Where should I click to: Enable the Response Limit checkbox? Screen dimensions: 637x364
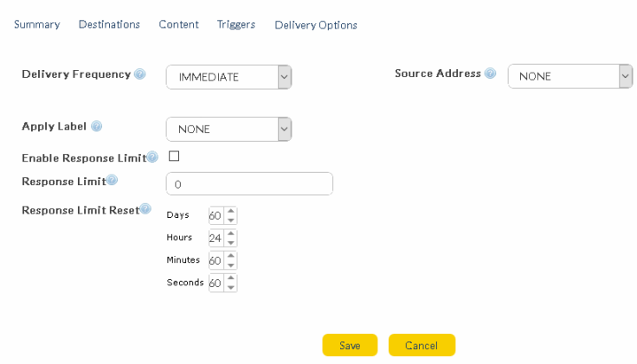coord(174,156)
